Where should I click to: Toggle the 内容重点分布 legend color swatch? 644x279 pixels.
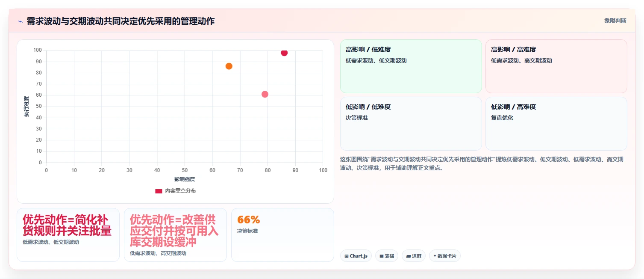tap(159, 191)
